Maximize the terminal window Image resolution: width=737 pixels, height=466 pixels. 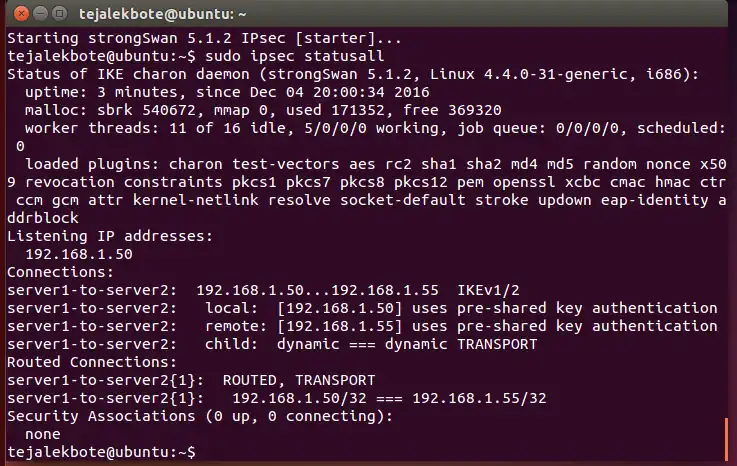(x=56, y=12)
